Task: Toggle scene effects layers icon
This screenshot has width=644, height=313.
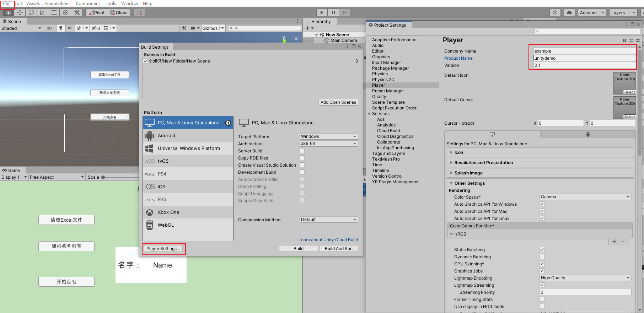Action: pyautogui.click(x=79, y=28)
